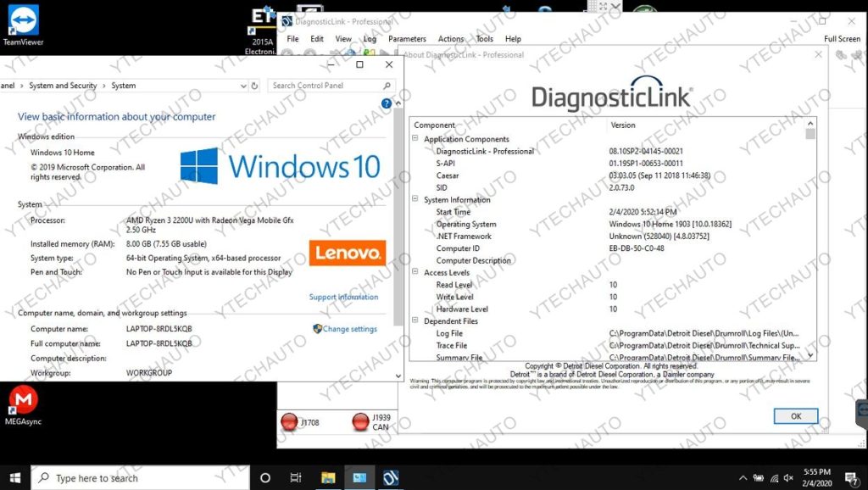Check the battery status tray icon
The height and width of the screenshot is (490, 868).
[759, 478]
